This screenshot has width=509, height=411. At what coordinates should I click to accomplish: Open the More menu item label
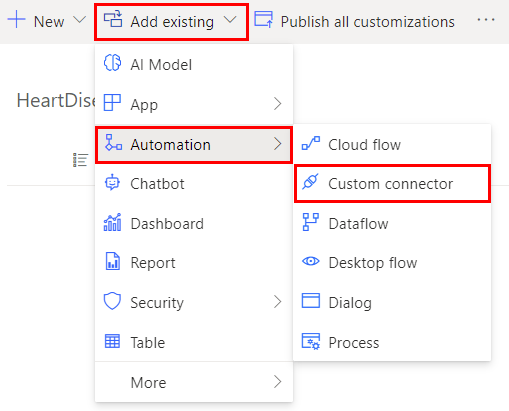pos(148,383)
